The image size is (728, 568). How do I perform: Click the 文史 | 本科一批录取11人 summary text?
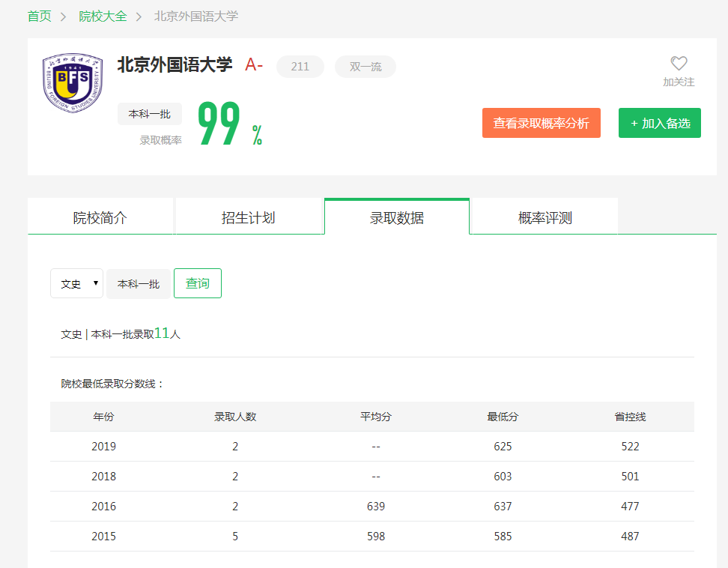121,333
